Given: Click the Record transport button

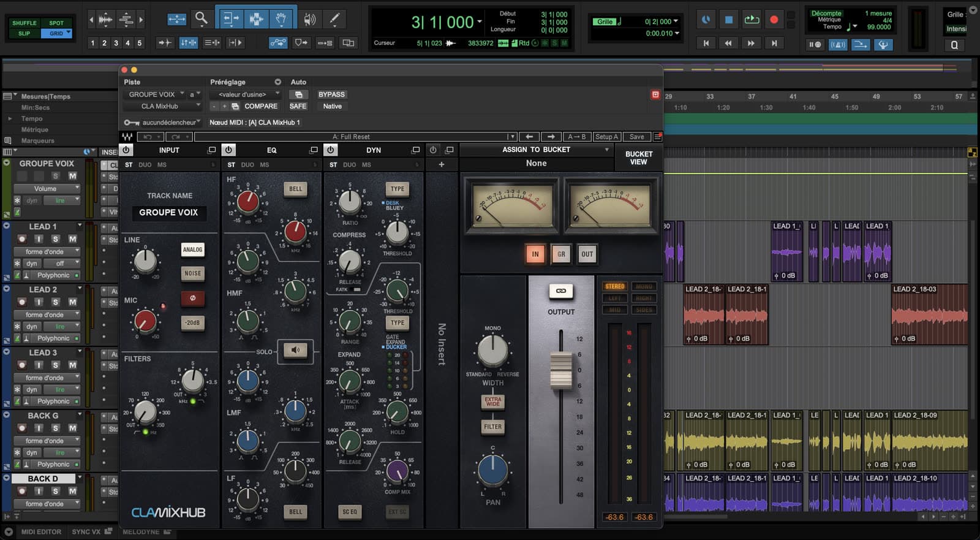Looking at the screenshot, I should pyautogui.click(x=774, y=20).
